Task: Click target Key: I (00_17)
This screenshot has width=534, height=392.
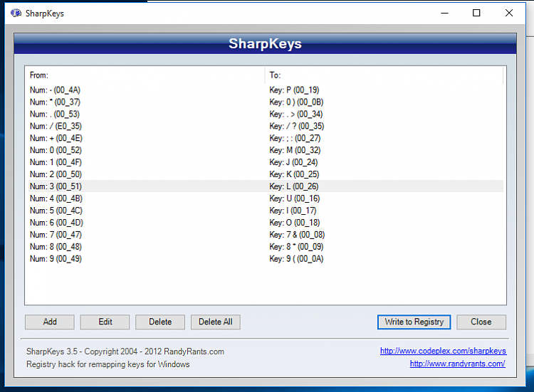Action: coord(293,211)
